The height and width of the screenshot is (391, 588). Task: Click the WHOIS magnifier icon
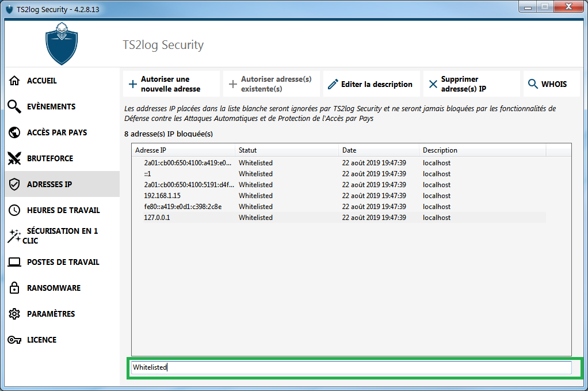pos(533,83)
